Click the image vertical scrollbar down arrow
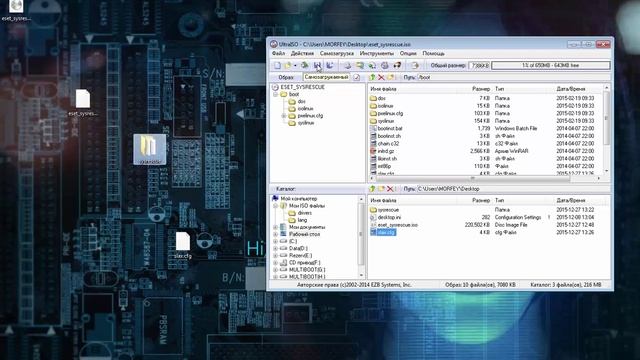640x360 pixels. (x=607, y=171)
